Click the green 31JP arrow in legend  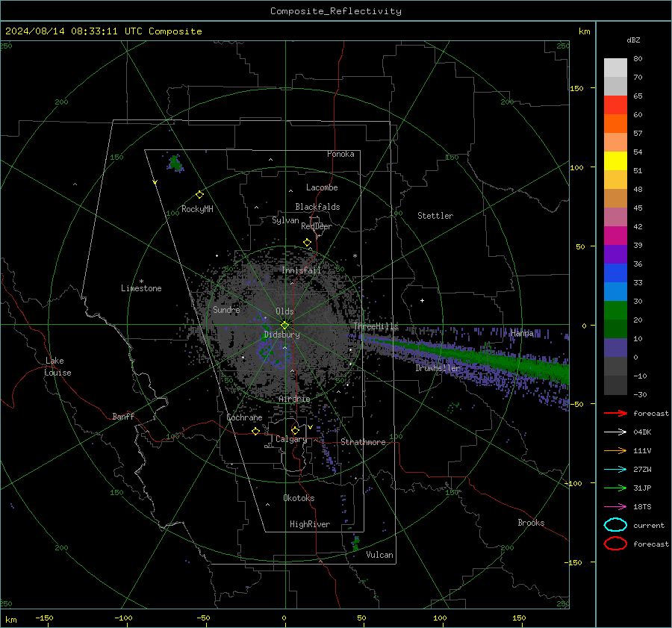615,488
